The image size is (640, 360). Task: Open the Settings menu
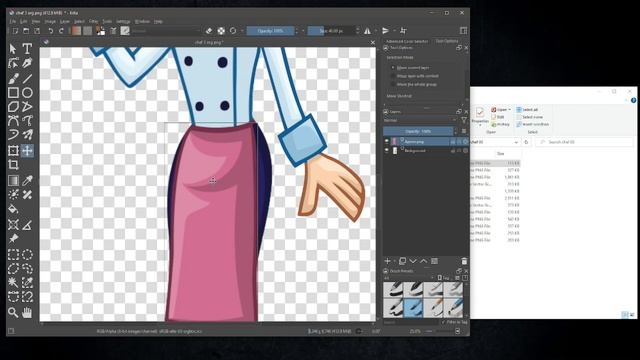pyautogui.click(x=123, y=21)
